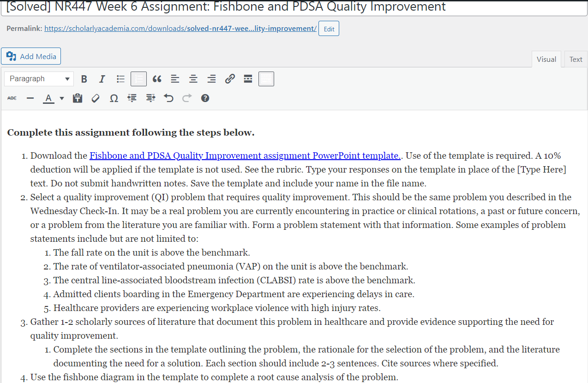Click the permalink Edit button

pos(329,29)
